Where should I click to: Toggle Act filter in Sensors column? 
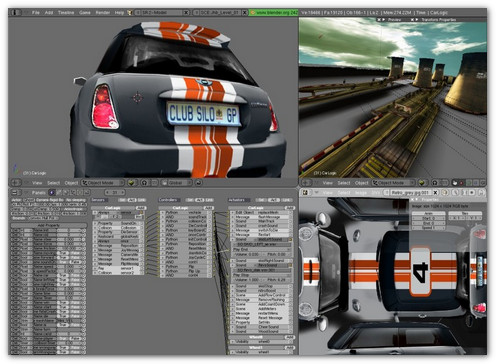click(x=132, y=200)
